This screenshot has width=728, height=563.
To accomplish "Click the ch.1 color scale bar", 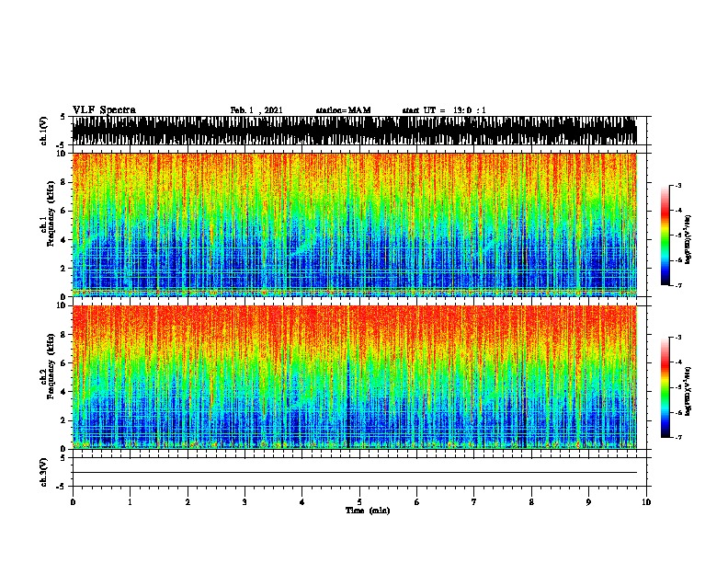I will [665, 236].
